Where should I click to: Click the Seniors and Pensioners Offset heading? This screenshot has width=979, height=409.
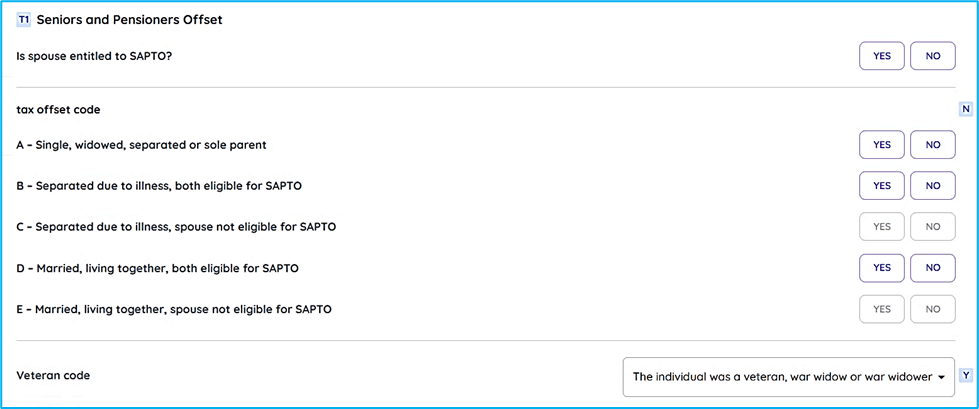pos(130,20)
